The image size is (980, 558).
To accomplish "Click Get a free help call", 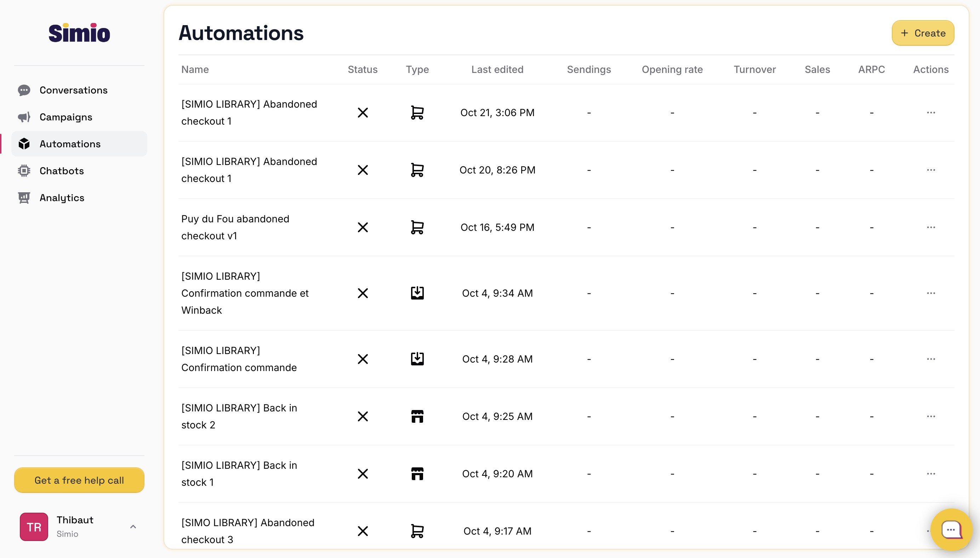I will [79, 480].
